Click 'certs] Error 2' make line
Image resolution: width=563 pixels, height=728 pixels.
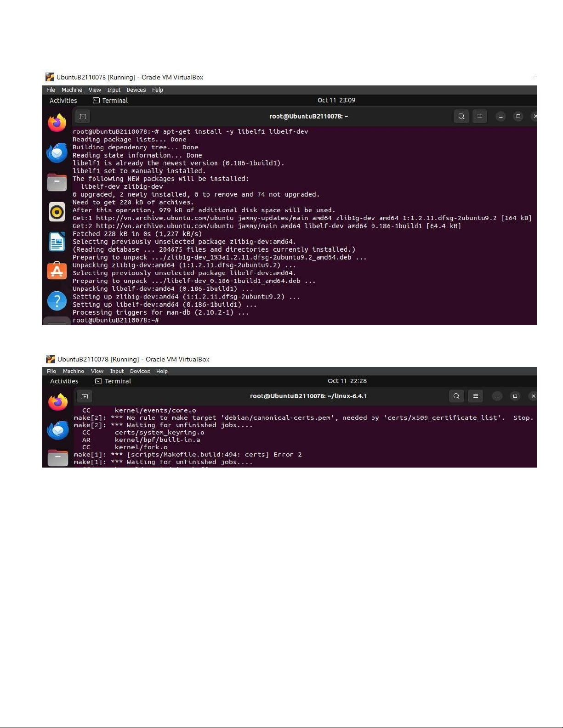pos(188,455)
